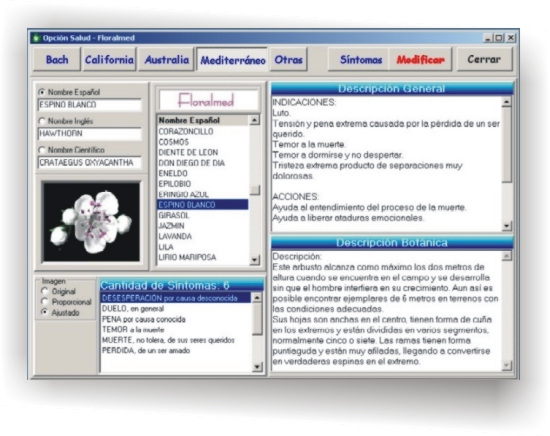Image resolution: width=550 pixels, height=436 pixels.
Task: Click inside the Descripción Botánica text area
Action: tap(387, 311)
